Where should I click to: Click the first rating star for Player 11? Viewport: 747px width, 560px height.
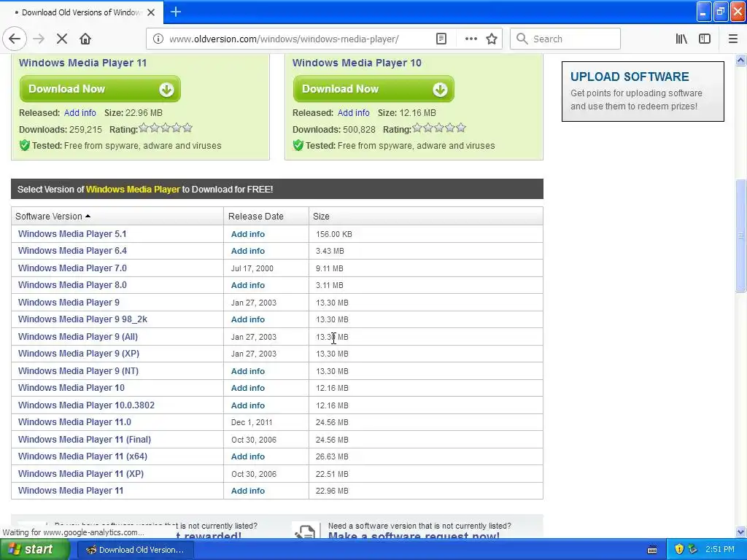144,128
